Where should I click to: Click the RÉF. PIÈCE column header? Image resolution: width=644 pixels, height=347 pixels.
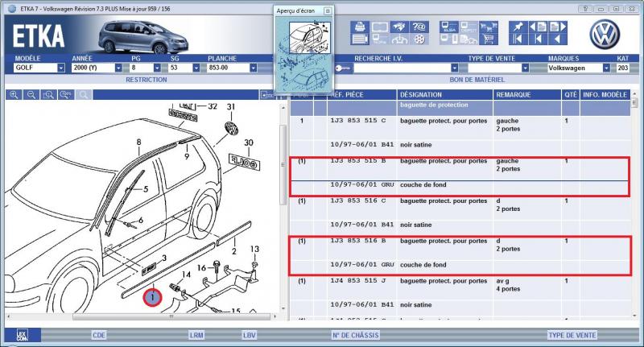361,95
